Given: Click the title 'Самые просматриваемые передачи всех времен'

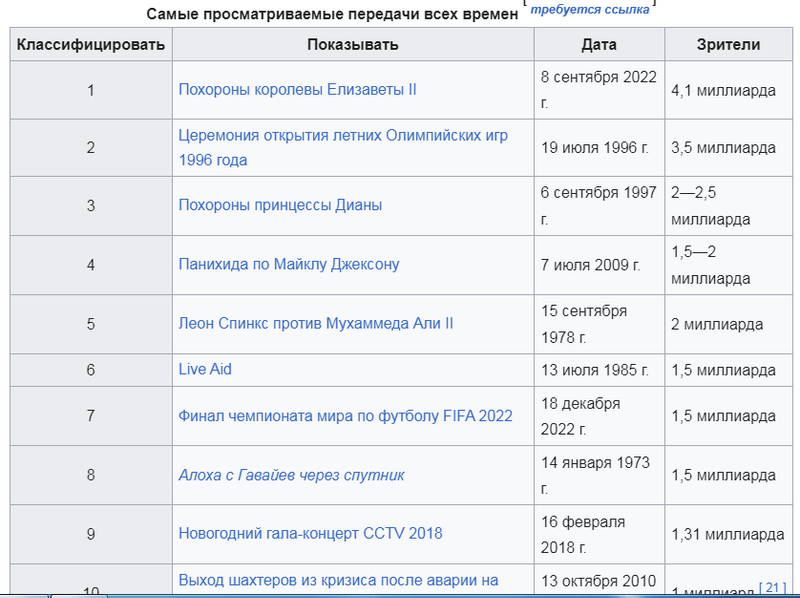Looking at the screenshot, I should pyautogui.click(x=332, y=14).
